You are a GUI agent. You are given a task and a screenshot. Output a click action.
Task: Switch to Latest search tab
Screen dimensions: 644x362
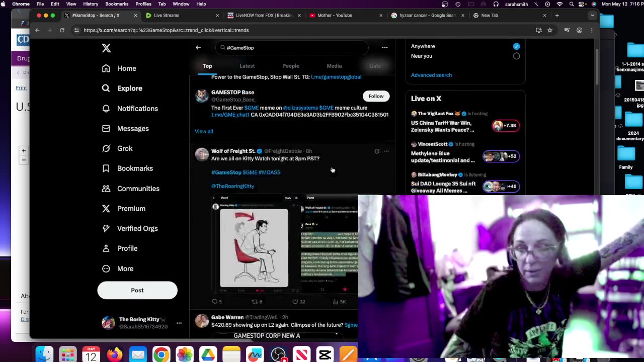point(247,66)
